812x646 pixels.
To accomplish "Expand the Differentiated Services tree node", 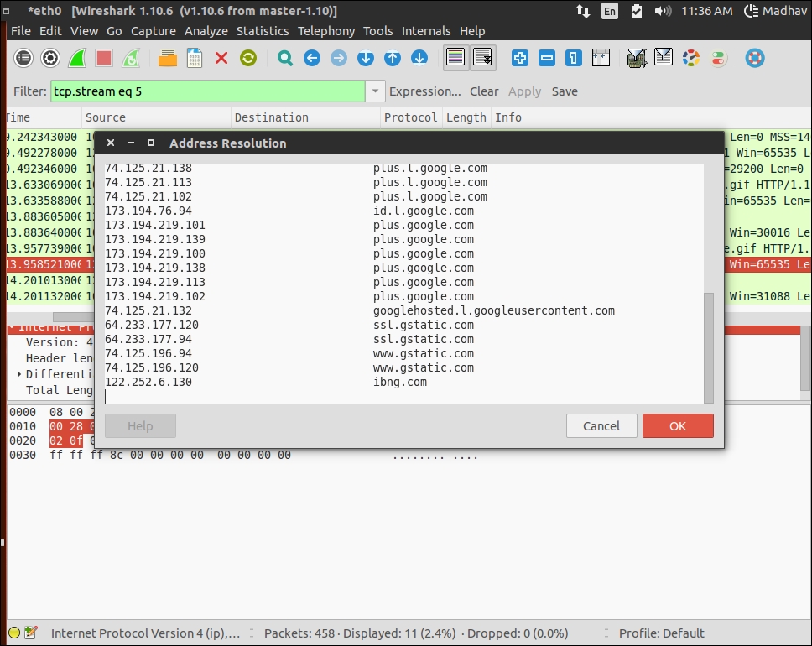I will point(19,374).
